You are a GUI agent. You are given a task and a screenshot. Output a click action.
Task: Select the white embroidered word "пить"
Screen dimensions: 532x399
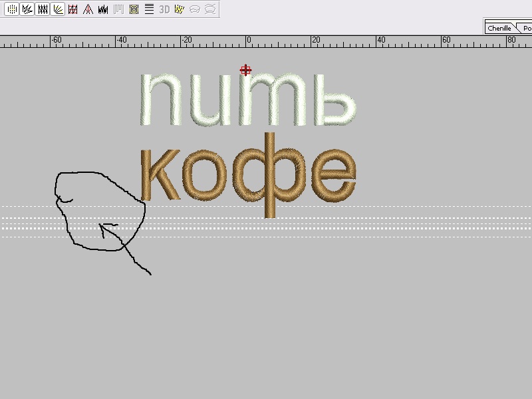[x=248, y=99]
